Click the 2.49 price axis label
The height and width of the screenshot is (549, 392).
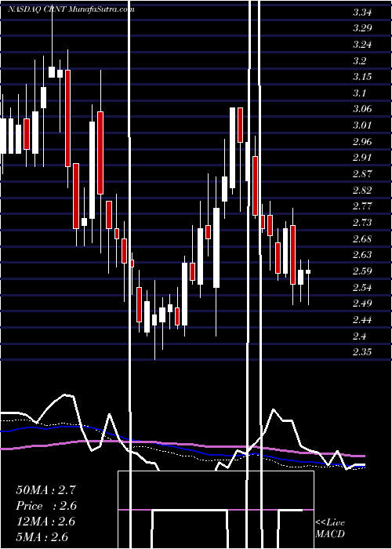[x=362, y=304]
